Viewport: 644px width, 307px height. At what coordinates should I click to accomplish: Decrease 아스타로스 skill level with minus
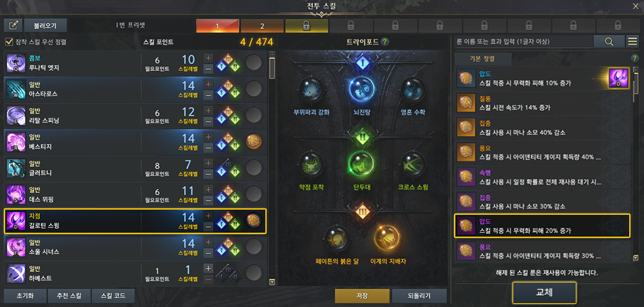point(208,95)
